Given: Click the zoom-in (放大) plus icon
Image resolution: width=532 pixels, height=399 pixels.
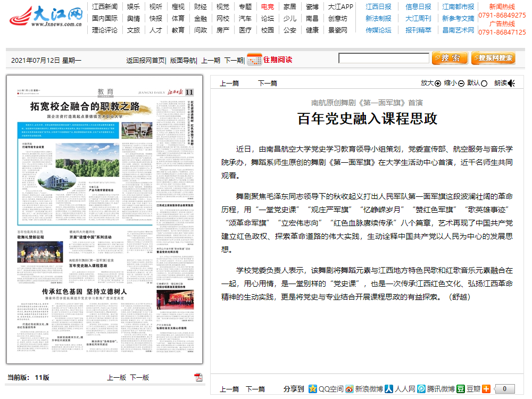Looking at the screenshot, I should [x=438, y=83].
